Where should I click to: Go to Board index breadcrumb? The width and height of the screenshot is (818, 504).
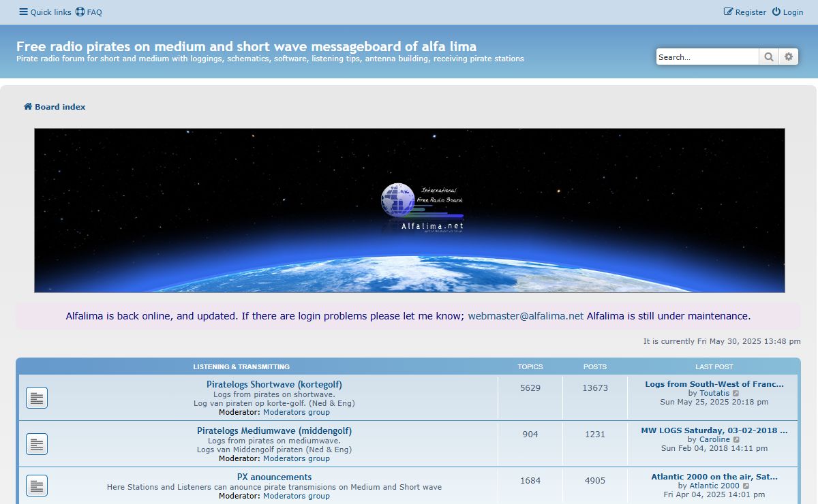click(55, 107)
